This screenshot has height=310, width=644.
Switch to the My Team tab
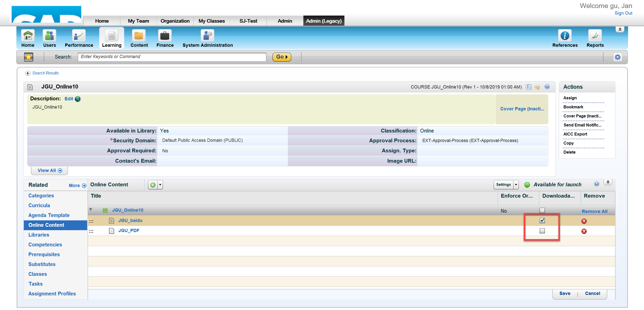pos(138,21)
